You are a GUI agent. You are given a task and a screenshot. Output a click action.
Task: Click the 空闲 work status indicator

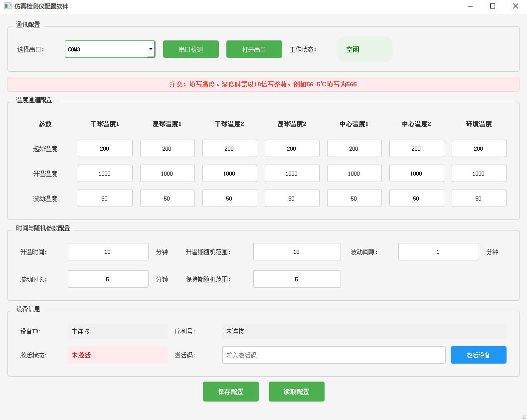click(x=364, y=49)
